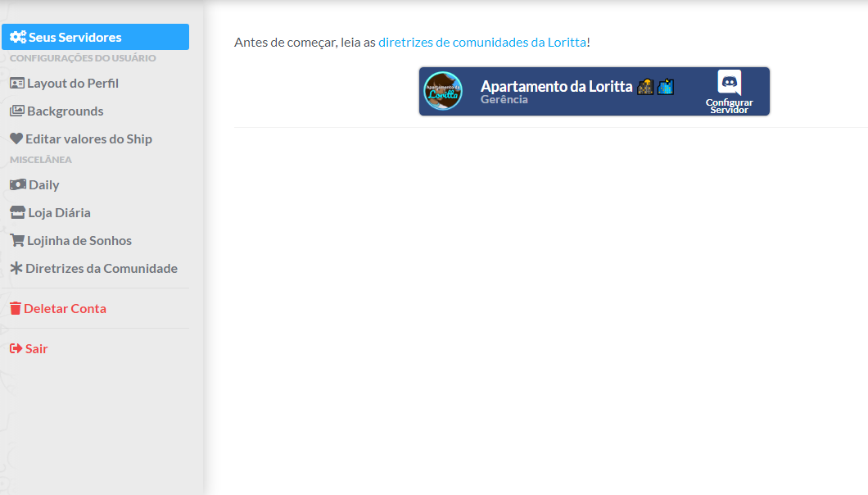Select the trash icon next to Deletar Conta
Viewport: 868px width, 495px height.
16,308
